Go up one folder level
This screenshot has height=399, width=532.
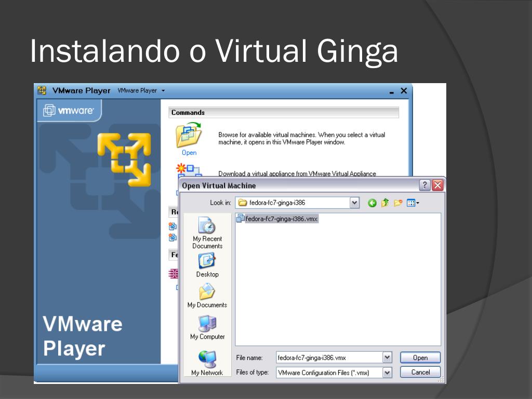[385, 203]
